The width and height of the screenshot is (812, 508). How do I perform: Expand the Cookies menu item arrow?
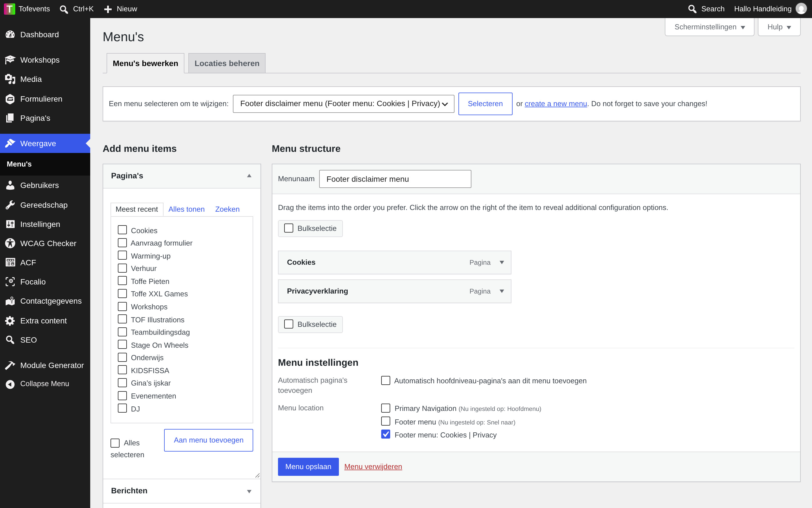click(502, 262)
